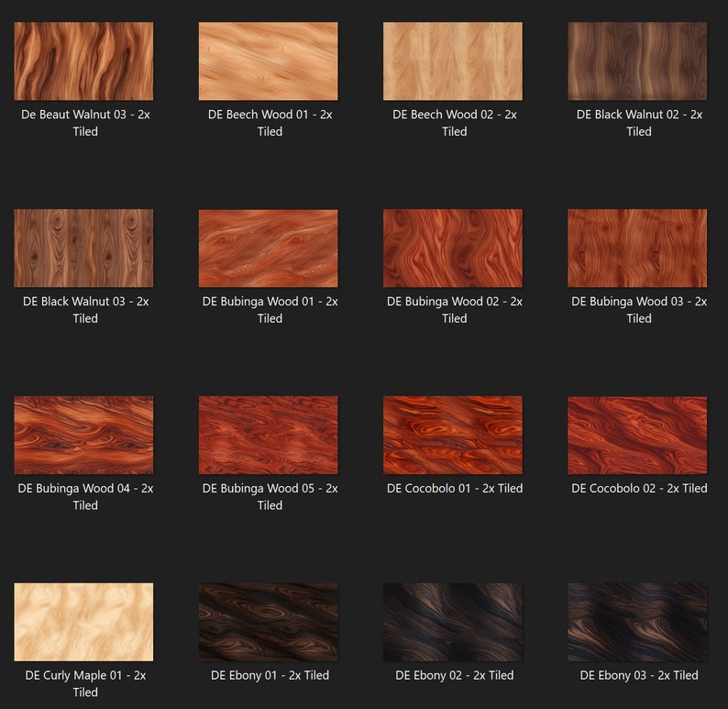The width and height of the screenshot is (728, 709).
Task: Pick the DE Ebony 03 thumbnail
Action: tap(637, 622)
